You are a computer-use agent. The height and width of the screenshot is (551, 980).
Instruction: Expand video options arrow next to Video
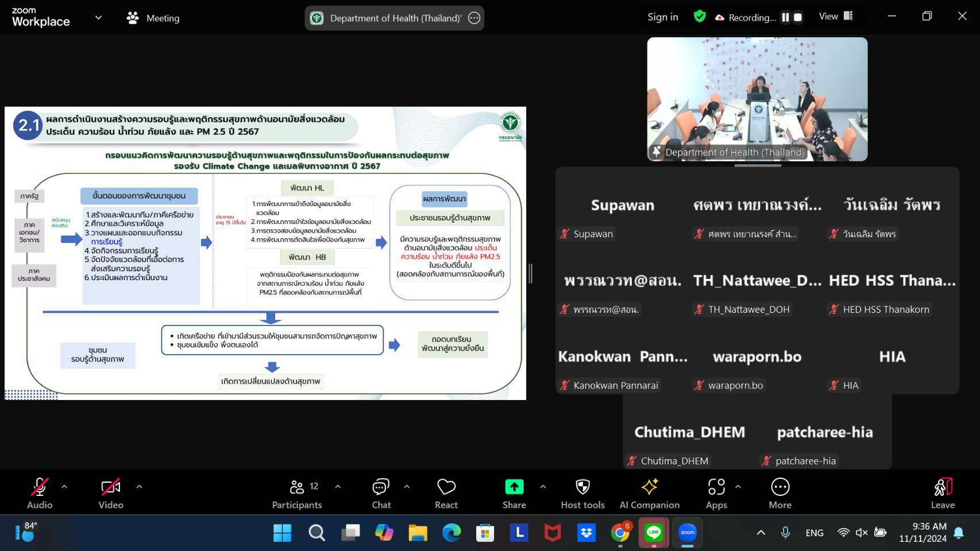coord(139,487)
